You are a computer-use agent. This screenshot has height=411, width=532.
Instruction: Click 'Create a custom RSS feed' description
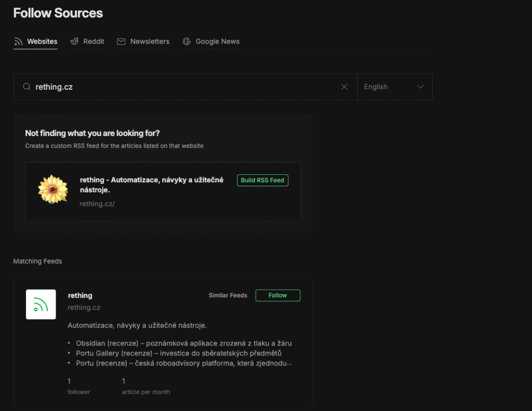[114, 146]
